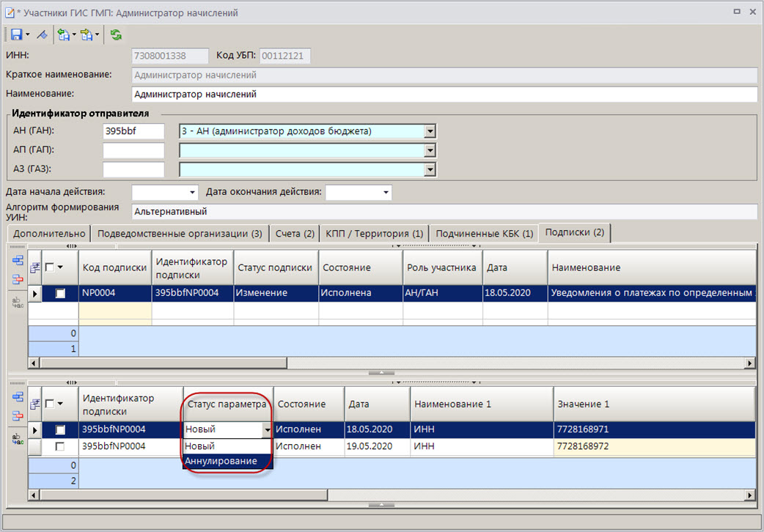The image size is (764, 532).
Task: Click the Save floppy disk icon
Action: coord(15,34)
